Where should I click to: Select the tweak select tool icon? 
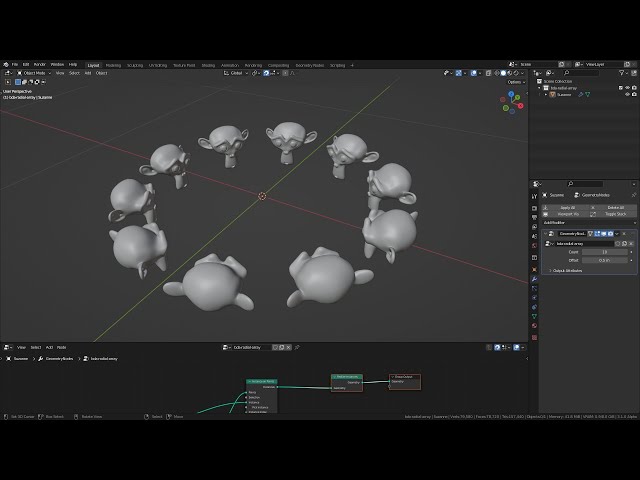tap(8, 82)
